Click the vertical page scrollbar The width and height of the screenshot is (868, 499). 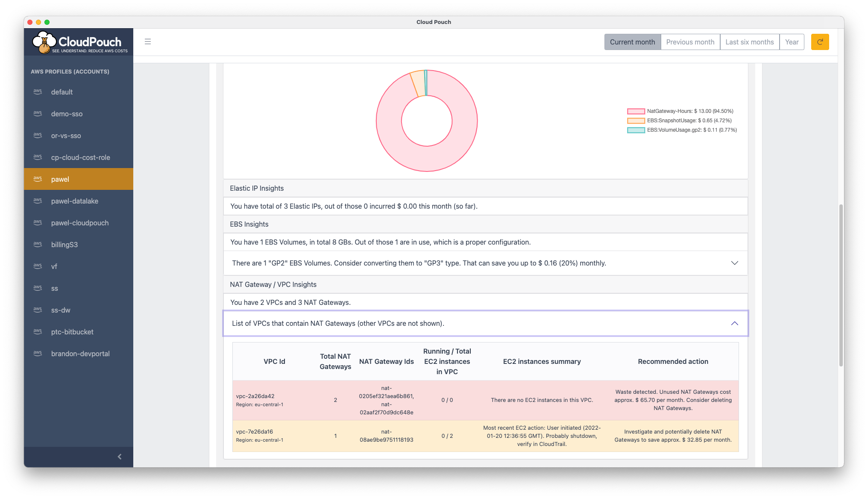[841, 285]
